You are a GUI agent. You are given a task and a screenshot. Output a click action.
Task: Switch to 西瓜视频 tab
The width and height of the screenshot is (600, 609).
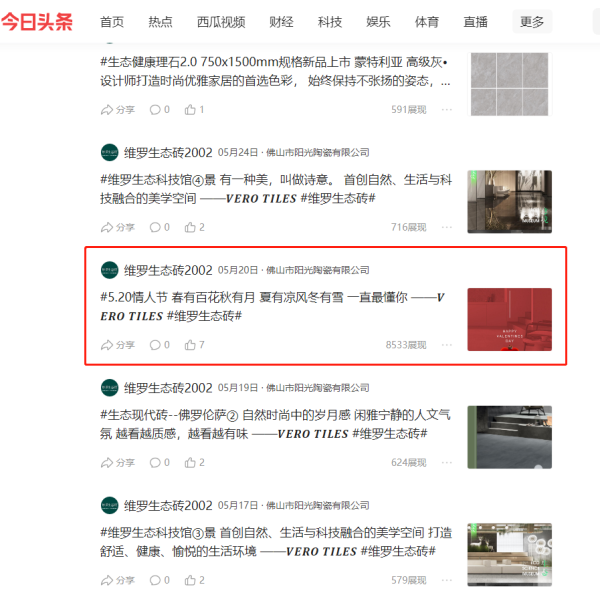coord(221,22)
